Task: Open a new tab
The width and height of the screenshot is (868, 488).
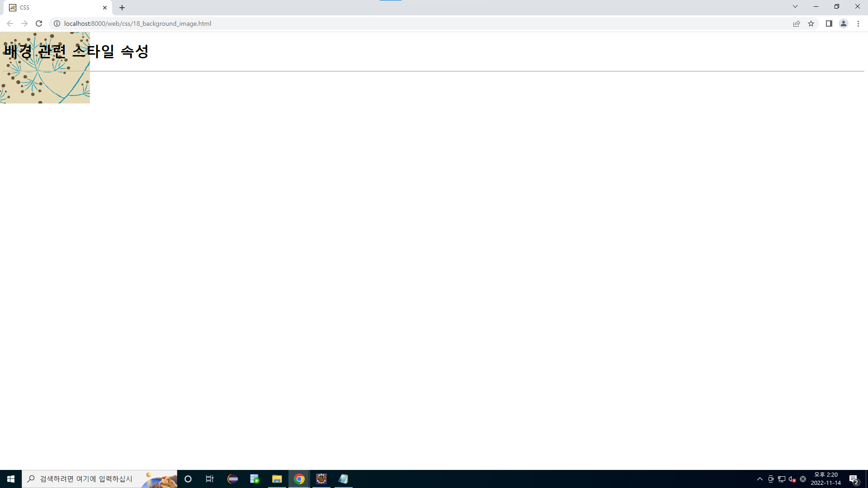Action: (122, 8)
